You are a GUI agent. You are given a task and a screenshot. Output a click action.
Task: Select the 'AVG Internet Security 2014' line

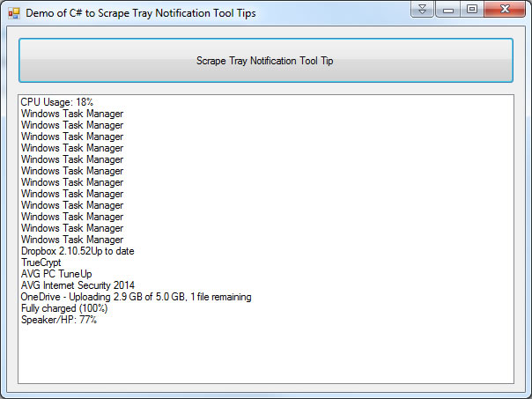click(78, 285)
